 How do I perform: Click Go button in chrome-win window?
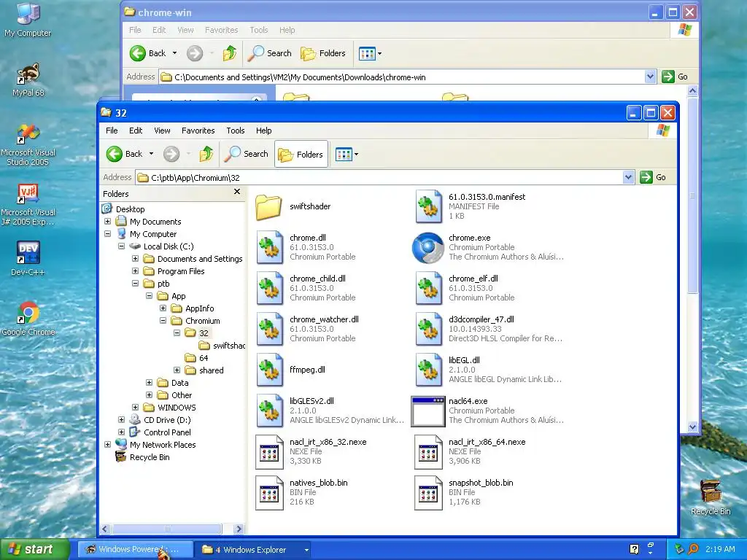point(675,77)
